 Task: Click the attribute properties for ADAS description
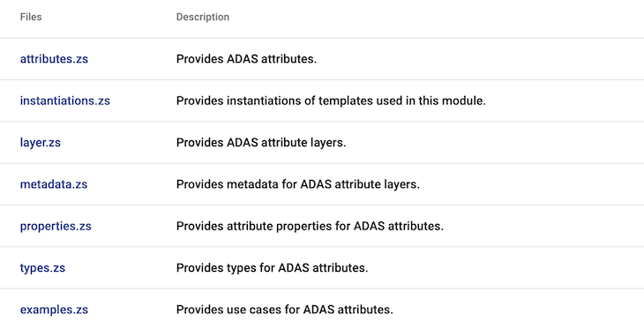[310, 227]
